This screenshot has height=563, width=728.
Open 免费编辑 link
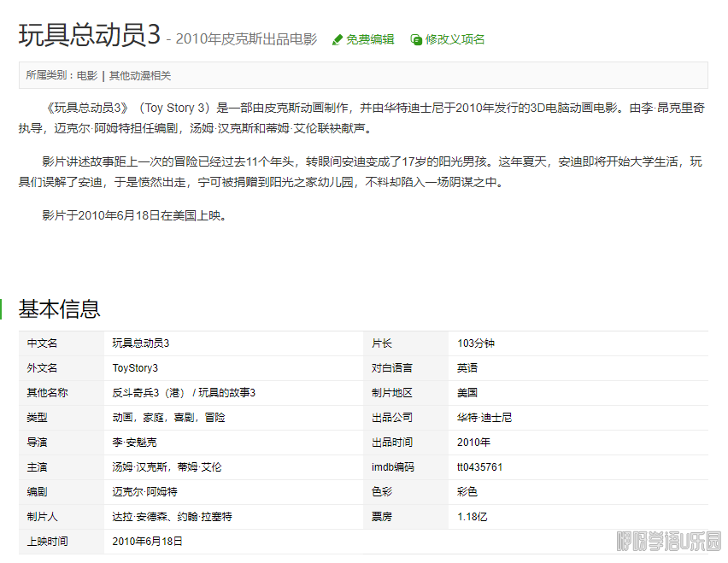pos(370,39)
